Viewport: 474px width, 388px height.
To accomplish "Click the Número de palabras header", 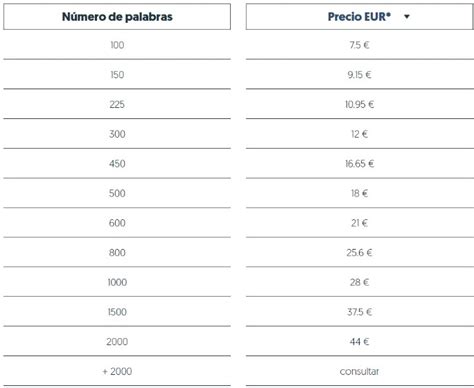I will tap(117, 17).
